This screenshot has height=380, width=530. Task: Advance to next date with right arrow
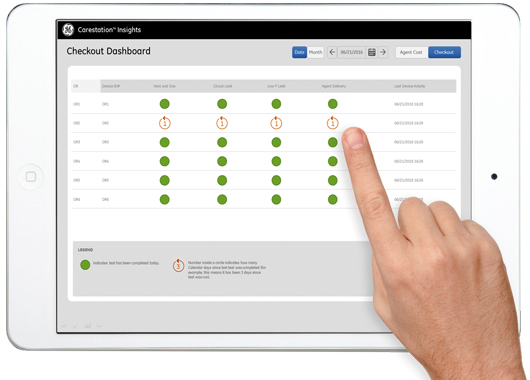point(383,52)
